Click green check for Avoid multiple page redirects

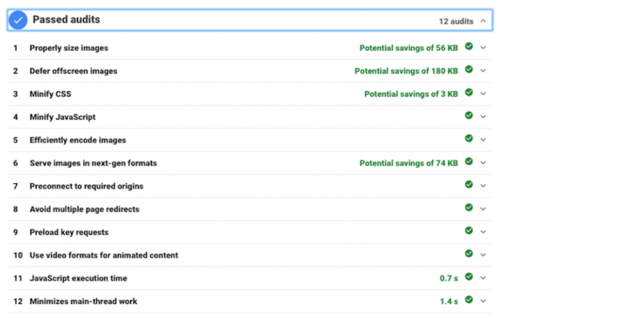[469, 207]
